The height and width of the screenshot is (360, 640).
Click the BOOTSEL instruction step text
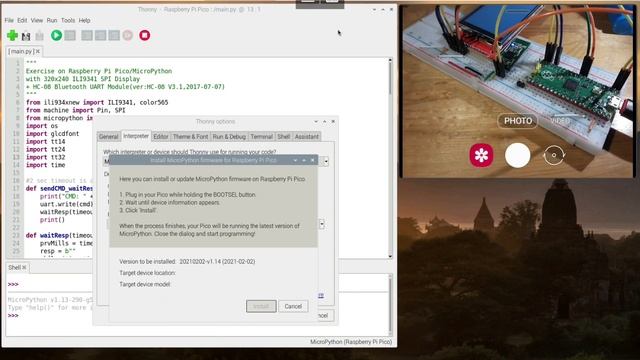pyautogui.click(x=188, y=195)
